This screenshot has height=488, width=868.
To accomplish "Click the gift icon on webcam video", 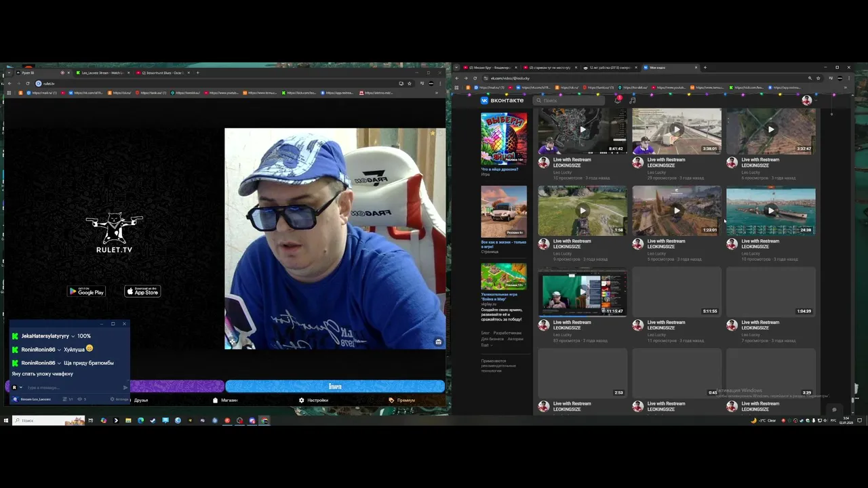I will tap(438, 342).
